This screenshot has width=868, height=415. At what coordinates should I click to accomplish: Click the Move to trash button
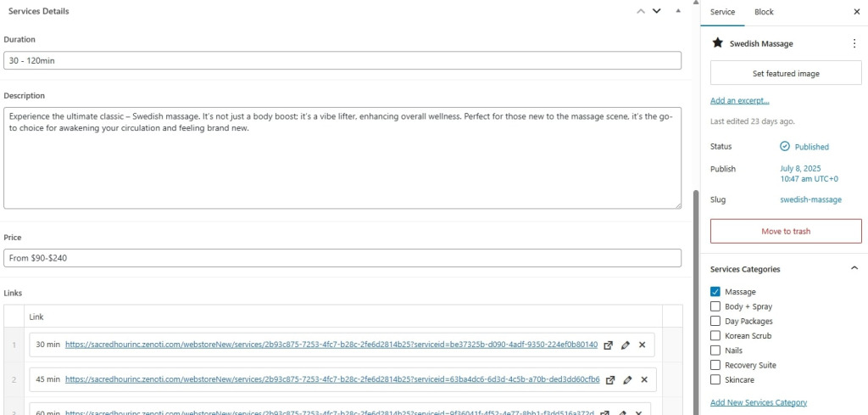(786, 231)
